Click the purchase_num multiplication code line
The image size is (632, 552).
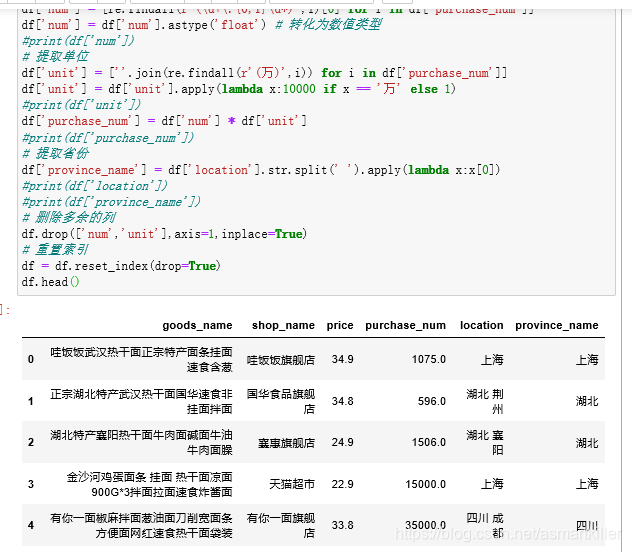[164, 121]
